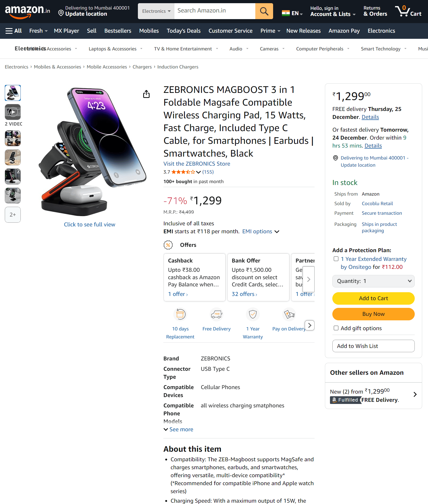The width and height of the screenshot is (428, 504).
Task: Select the product video thumbnail
Action: 13,112
